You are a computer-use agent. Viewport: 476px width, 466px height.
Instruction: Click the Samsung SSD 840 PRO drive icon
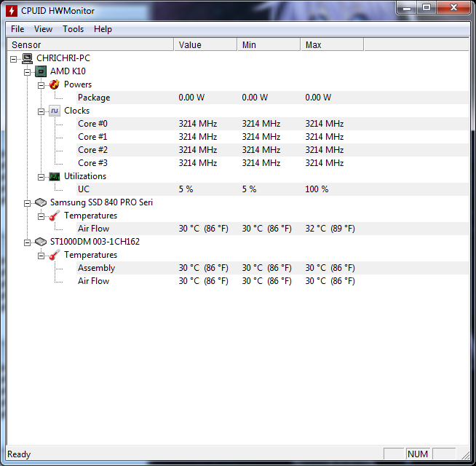41,202
